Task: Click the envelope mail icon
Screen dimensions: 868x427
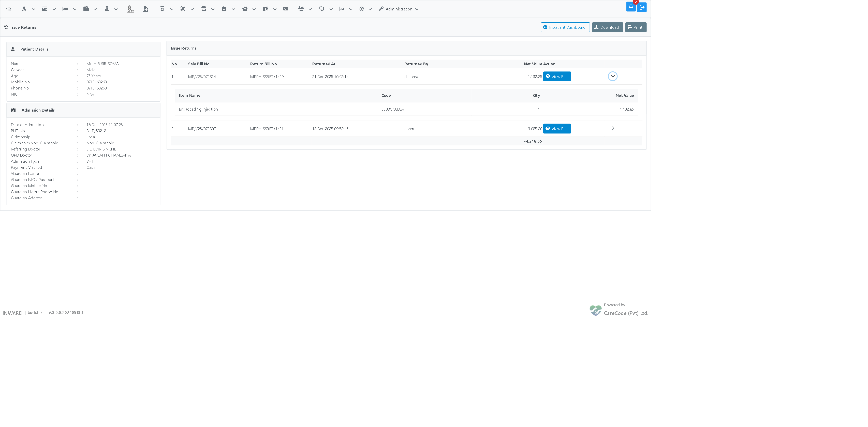Action: pos(286,9)
